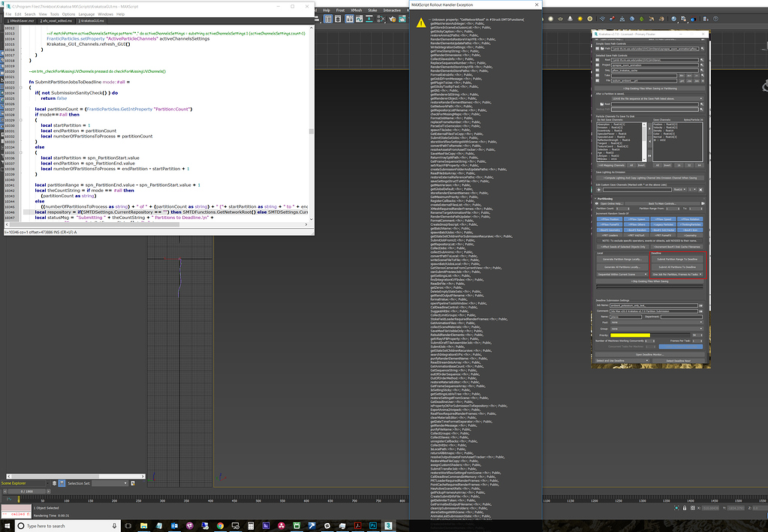Click Submit All Partitions To Deadline

[x=676, y=266]
